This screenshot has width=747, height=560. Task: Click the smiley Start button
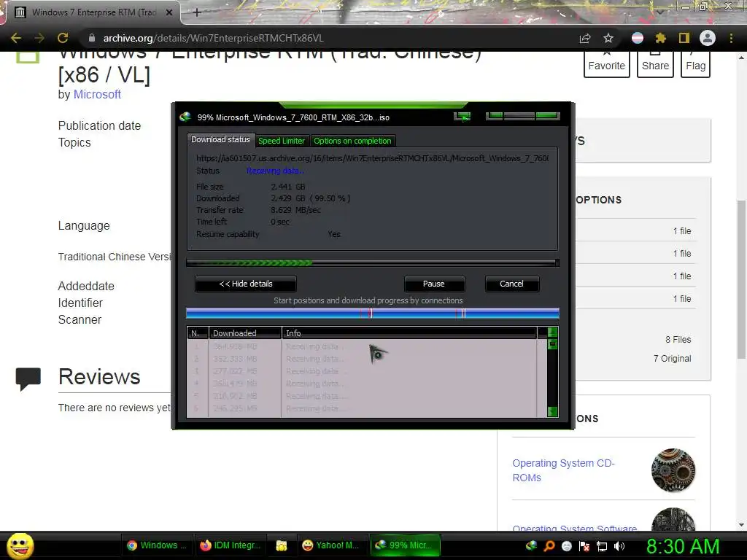(20, 545)
